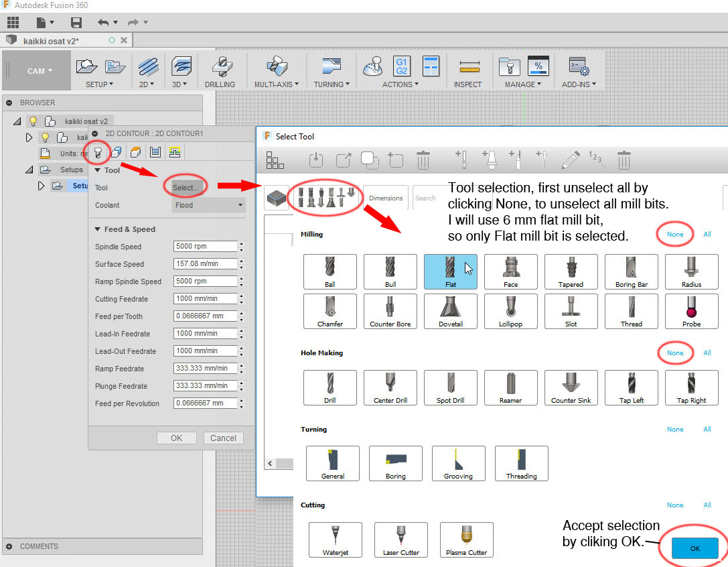Confirm Select Tool with blue OK
This screenshot has height=567, width=728.
tap(695, 548)
